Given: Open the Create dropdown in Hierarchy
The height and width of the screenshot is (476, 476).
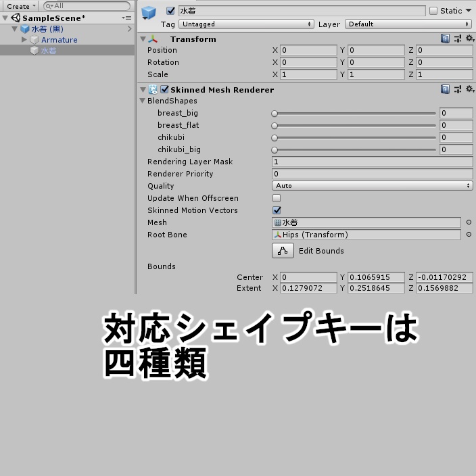Looking at the screenshot, I should [x=21, y=6].
